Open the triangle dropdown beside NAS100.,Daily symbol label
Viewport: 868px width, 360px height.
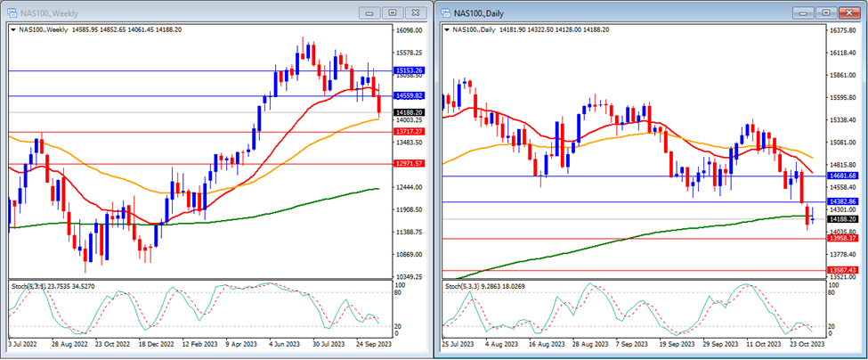[x=448, y=30]
